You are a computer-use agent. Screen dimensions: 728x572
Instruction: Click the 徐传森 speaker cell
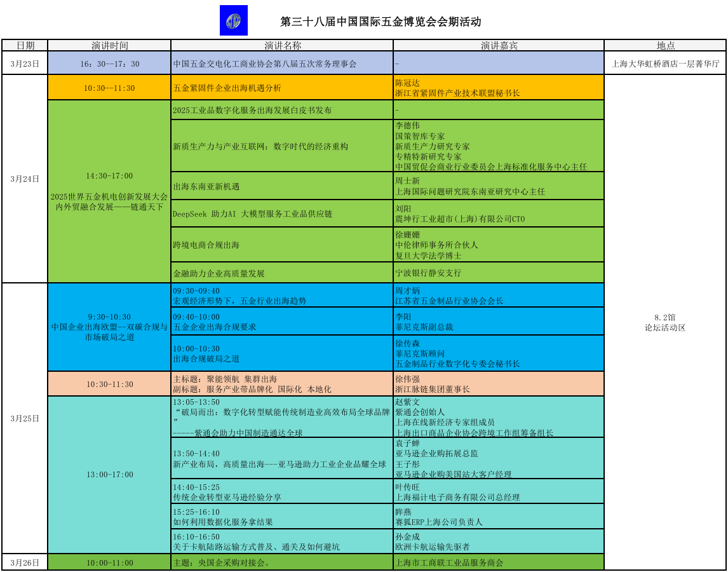point(499,353)
